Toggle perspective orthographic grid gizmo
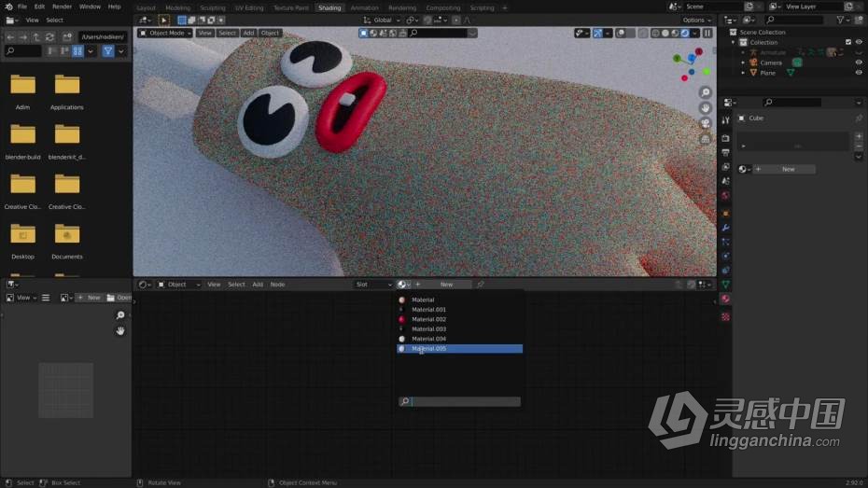The height and width of the screenshot is (488, 868). (x=706, y=139)
